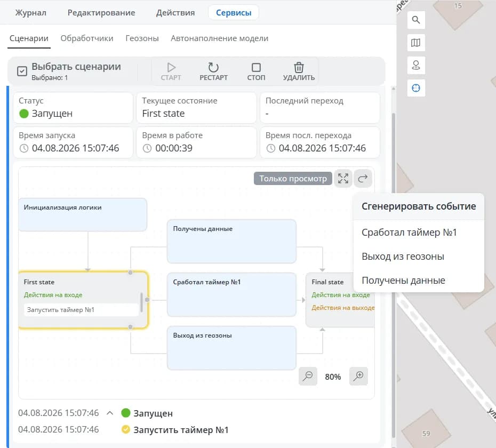Stop the scenario with СТОП
The height and width of the screenshot is (448, 496).
(256, 71)
